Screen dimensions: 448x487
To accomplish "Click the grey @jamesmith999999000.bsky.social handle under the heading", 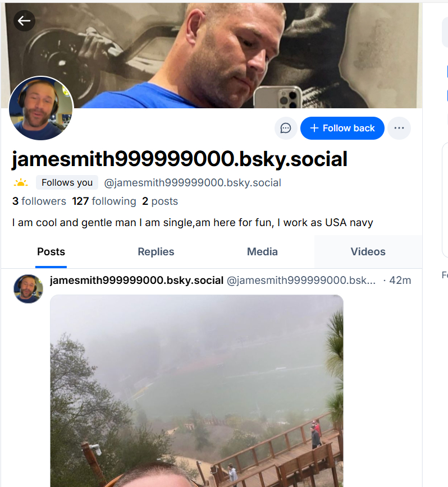I will [193, 183].
